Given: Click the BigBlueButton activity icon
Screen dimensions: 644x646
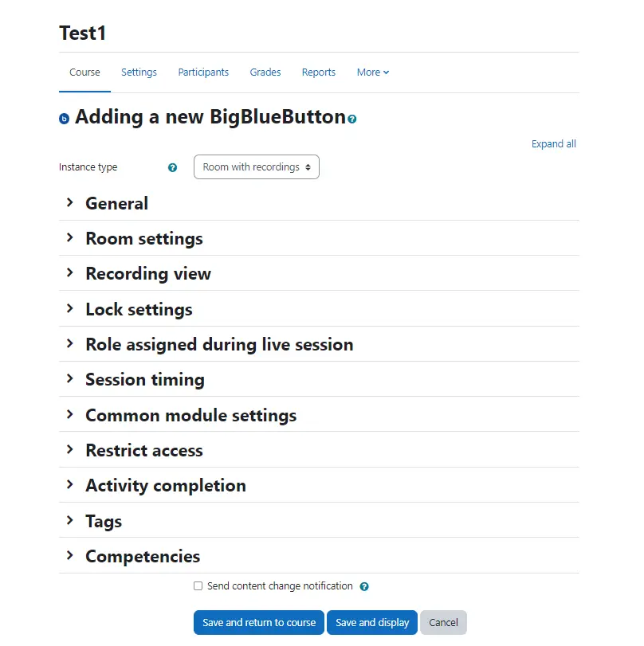Looking at the screenshot, I should (65, 119).
